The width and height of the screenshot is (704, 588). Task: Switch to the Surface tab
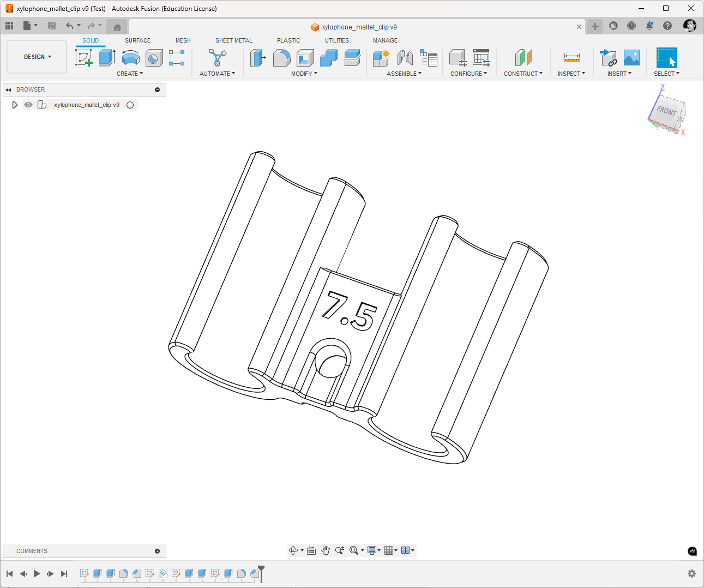137,40
